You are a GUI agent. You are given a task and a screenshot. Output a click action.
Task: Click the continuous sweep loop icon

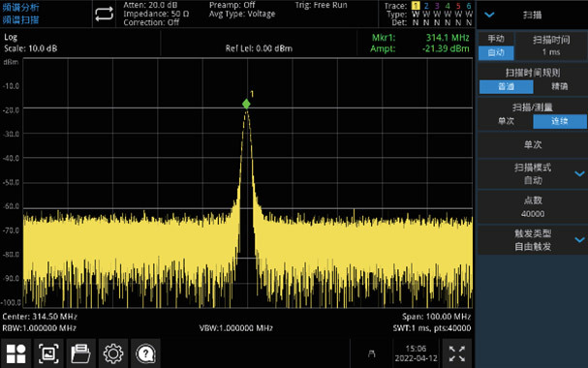coord(104,15)
